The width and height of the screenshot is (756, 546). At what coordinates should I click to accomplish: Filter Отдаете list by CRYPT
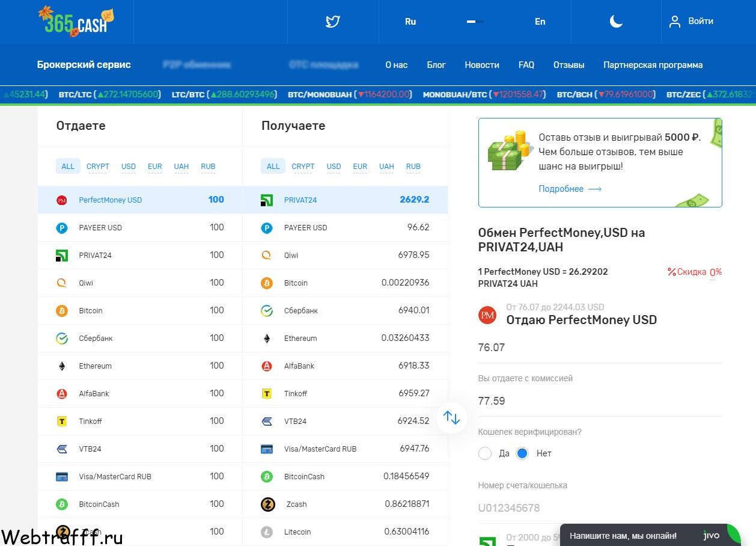tap(98, 167)
